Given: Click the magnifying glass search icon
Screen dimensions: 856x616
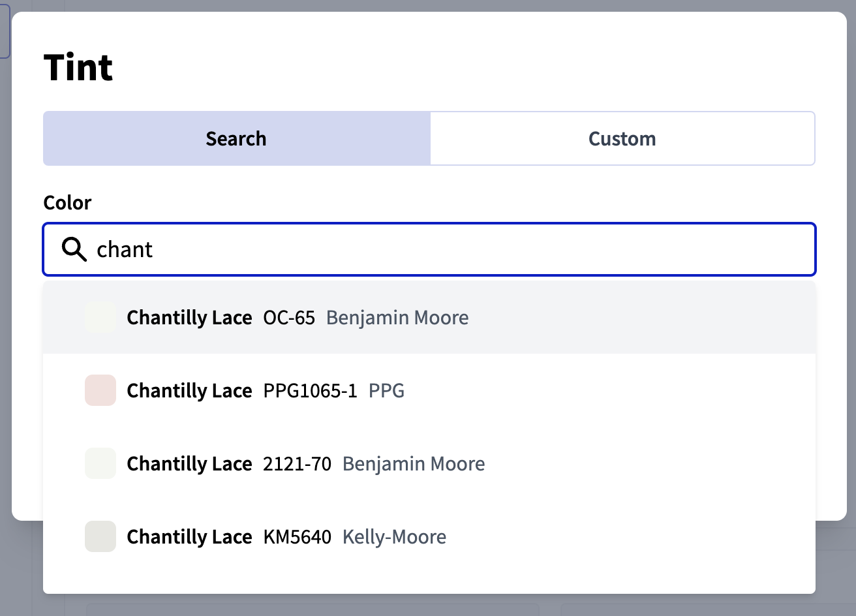Looking at the screenshot, I should pyautogui.click(x=74, y=249).
